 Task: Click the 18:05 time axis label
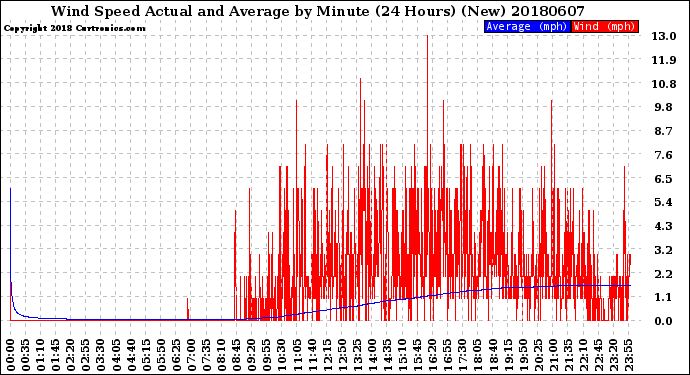pos(478,355)
